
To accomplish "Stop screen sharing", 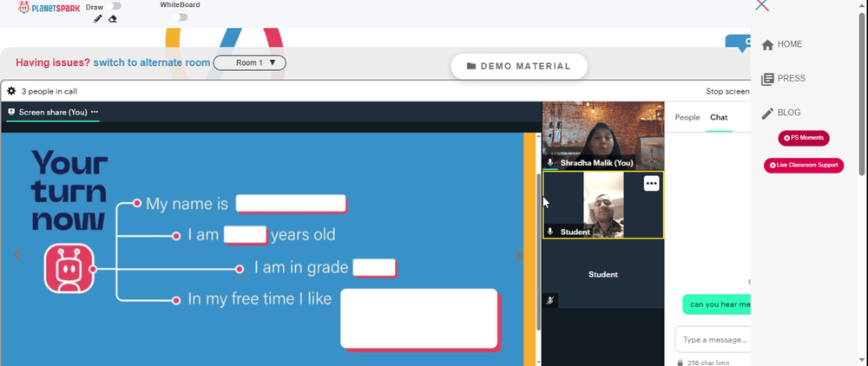I will coord(728,91).
